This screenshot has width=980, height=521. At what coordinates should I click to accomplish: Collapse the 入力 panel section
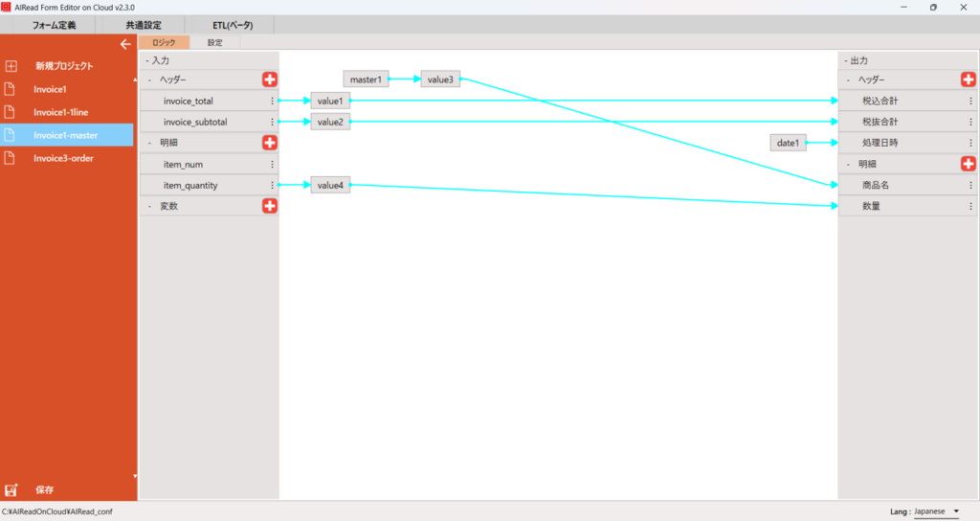click(x=147, y=60)
